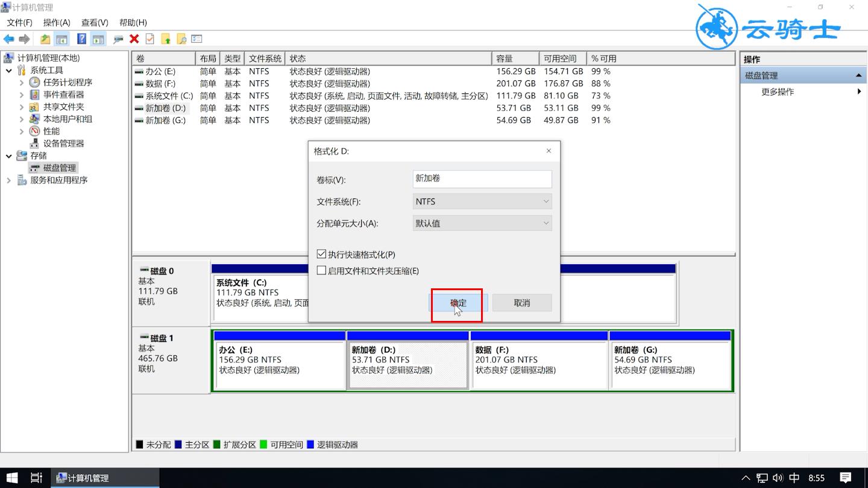Enable 启用文件和文件夹压缩 checkbox
868x488 pixels.
tap(321, 270)
